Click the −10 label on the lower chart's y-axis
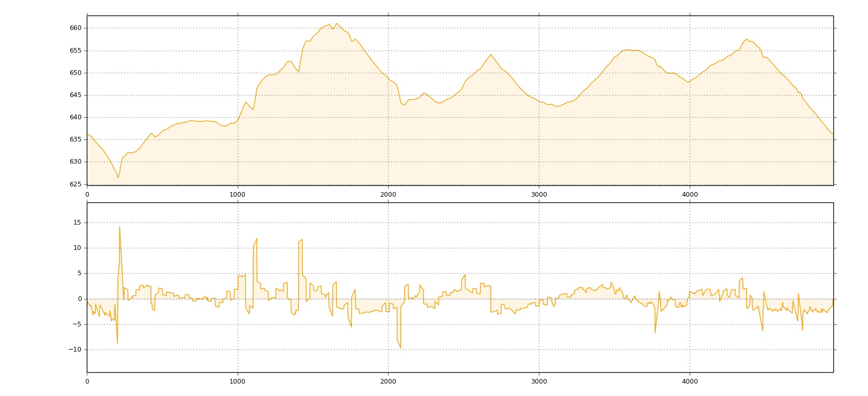The image size is (868, 396). (75, 350)
